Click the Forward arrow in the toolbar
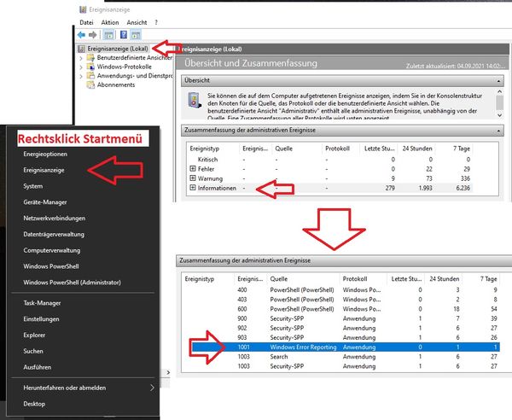Screen dimensions: 512x420 coord(94,35)
